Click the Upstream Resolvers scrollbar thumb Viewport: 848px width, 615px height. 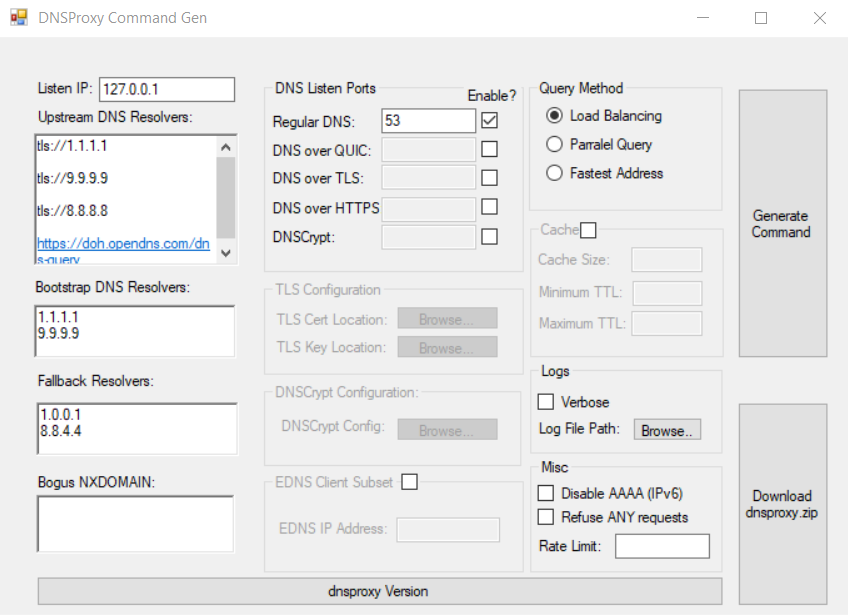point(226,197)
